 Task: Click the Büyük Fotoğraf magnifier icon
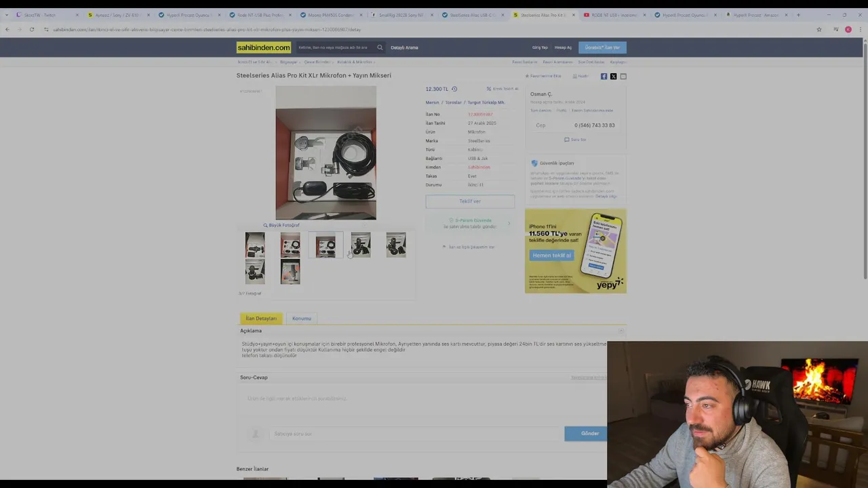click(265, 225)
